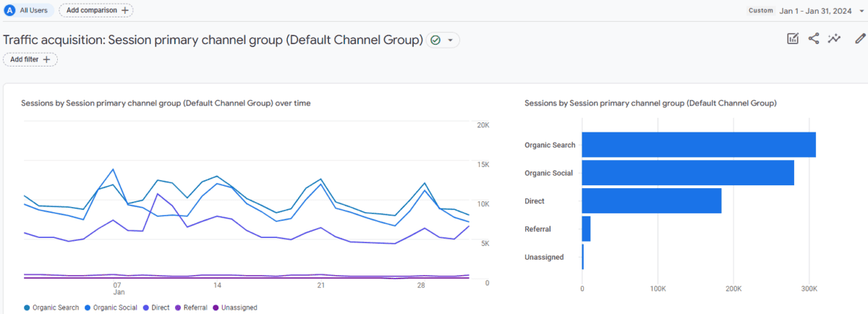This screenshot has height=314, width=868.
Task: Click the Direct bar chart label
Action: (535, 200)
